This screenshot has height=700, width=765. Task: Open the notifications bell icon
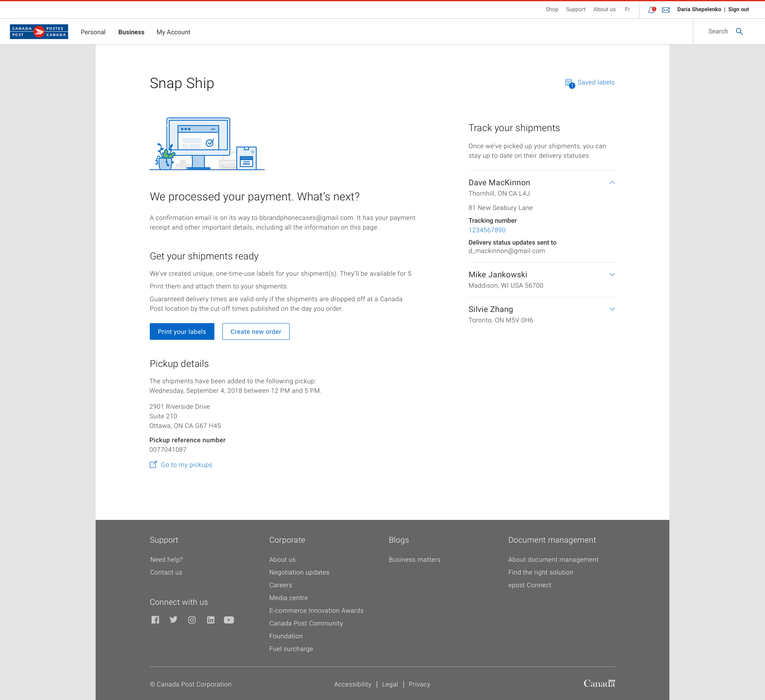(651, 9)
